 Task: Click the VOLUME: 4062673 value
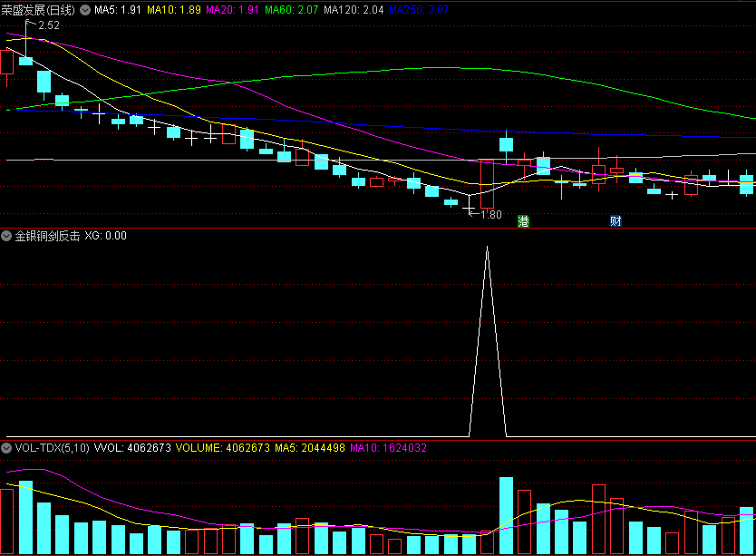click(223, 448)
